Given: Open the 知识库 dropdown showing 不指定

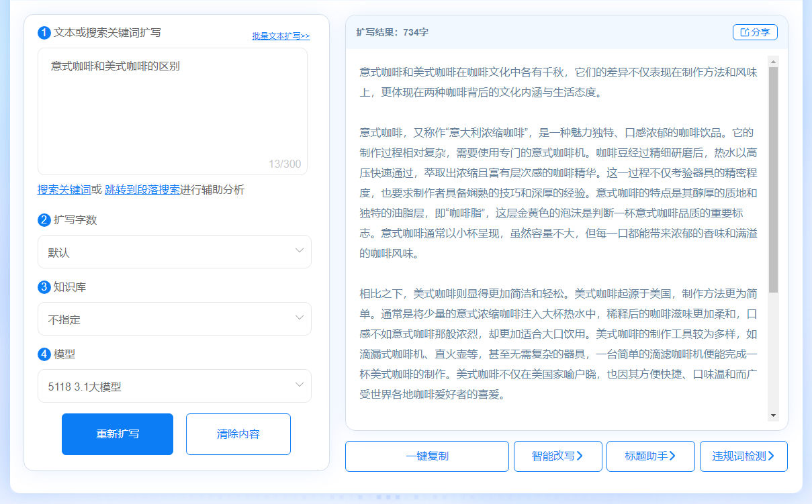Looking at the screenshot, I should (174, 319).
